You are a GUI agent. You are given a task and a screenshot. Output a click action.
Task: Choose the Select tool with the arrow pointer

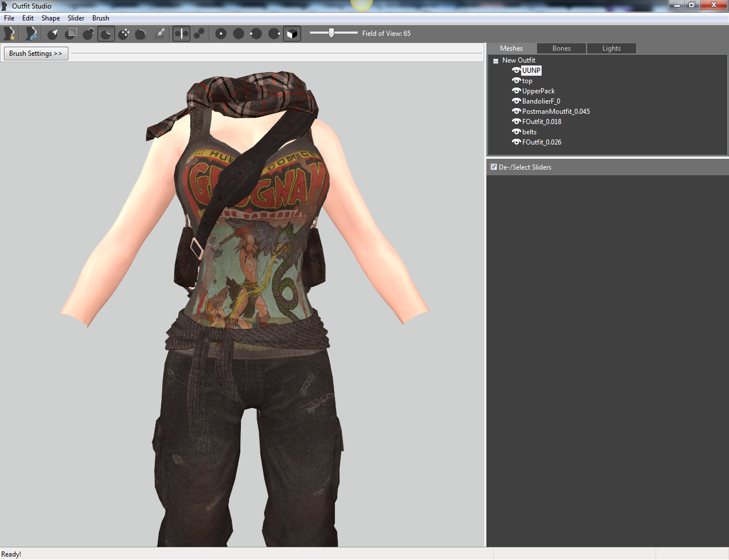(x=53, y=34)
